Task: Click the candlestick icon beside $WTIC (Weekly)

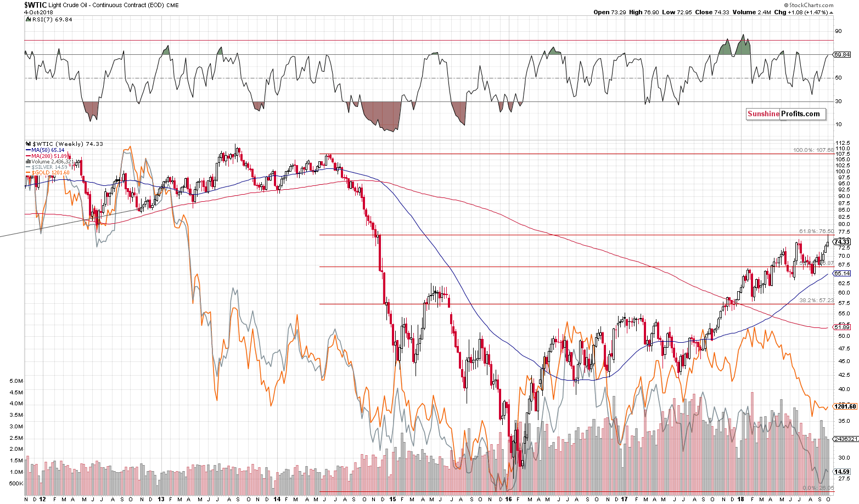Action: pyautogui.click(x=27, y=144)
